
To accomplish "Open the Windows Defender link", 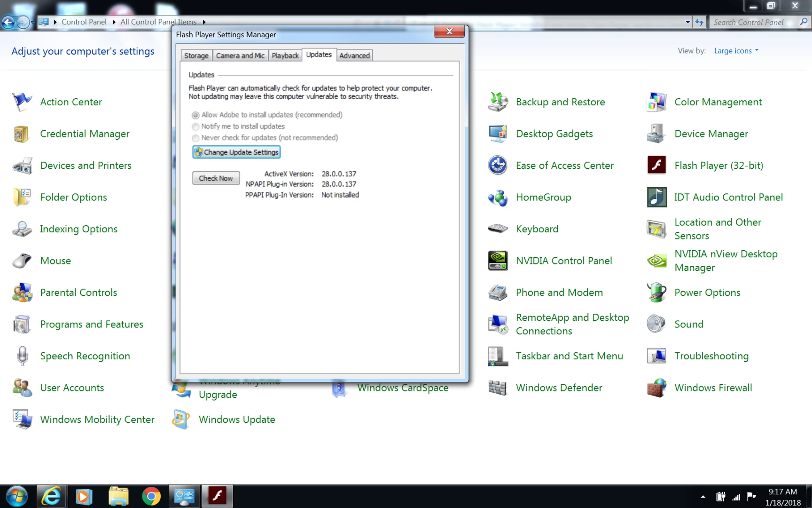I will 559,388.
